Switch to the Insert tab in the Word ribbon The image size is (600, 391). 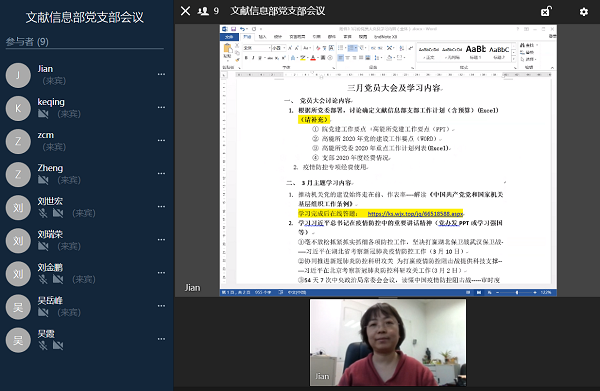click(262, 37)
